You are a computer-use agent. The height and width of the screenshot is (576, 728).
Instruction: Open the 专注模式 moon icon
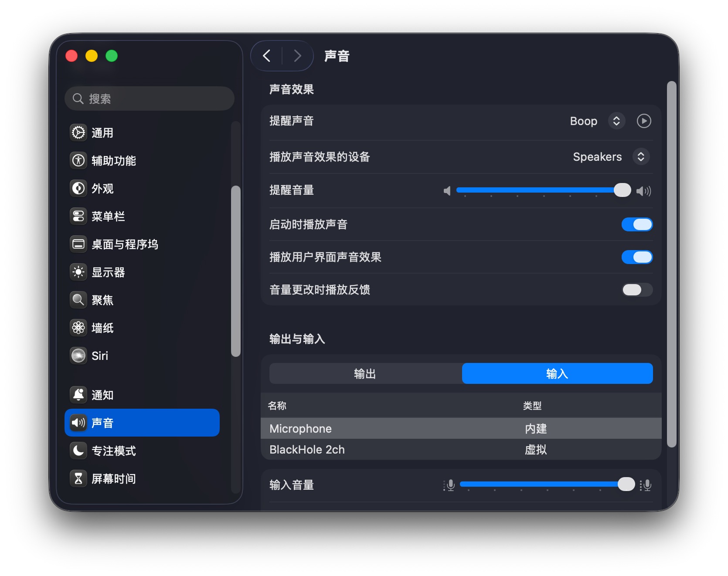(x=78, y=451)
